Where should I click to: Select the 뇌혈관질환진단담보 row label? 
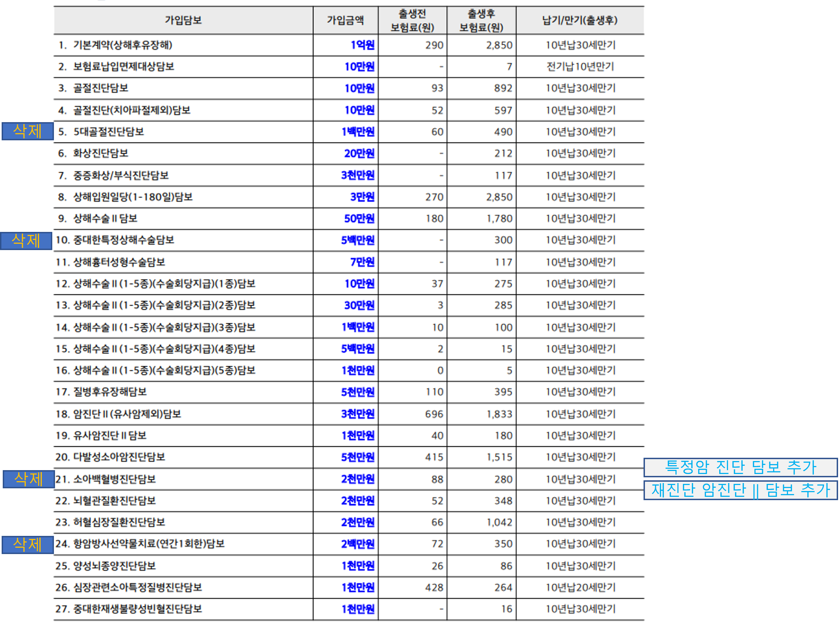click(114, 500)
